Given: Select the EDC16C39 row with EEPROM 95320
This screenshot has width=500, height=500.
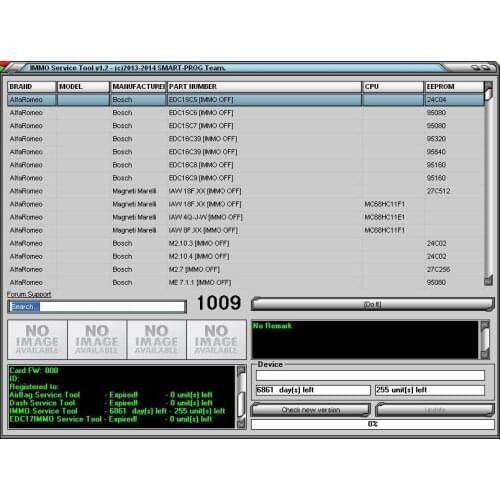Looking at the screenshot, I should 246,139.
